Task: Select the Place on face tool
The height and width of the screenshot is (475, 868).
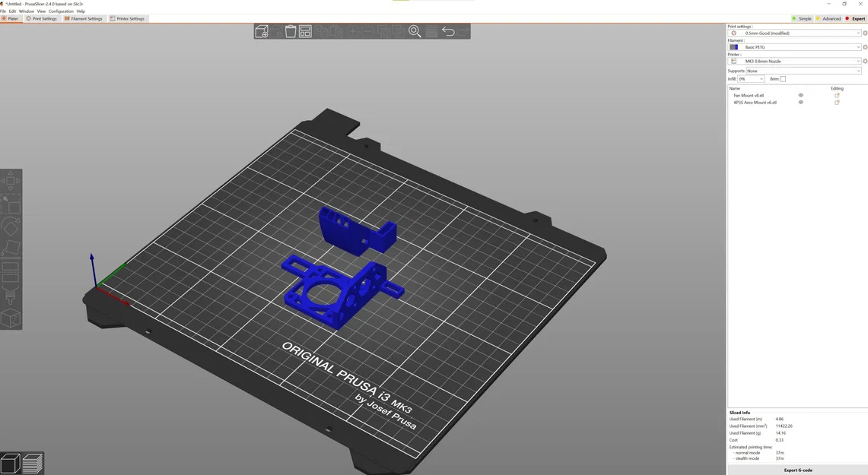Action: pyautogui.click(x=11, y=249)
